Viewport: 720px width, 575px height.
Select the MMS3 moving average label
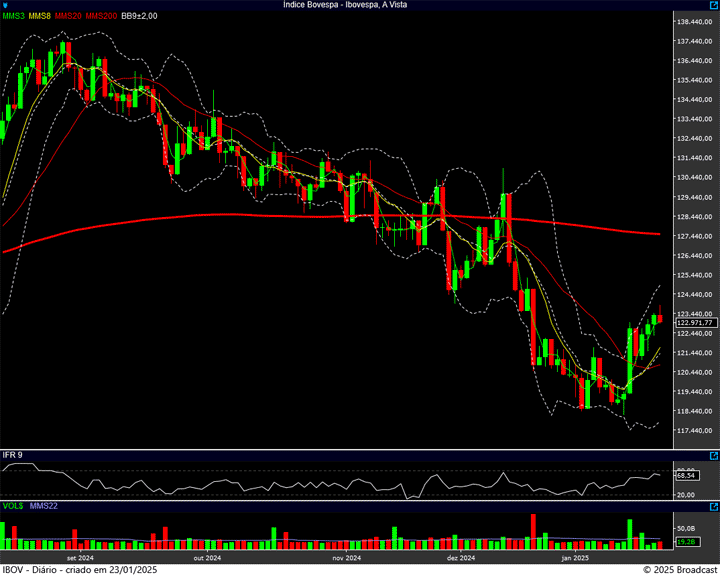14,16
